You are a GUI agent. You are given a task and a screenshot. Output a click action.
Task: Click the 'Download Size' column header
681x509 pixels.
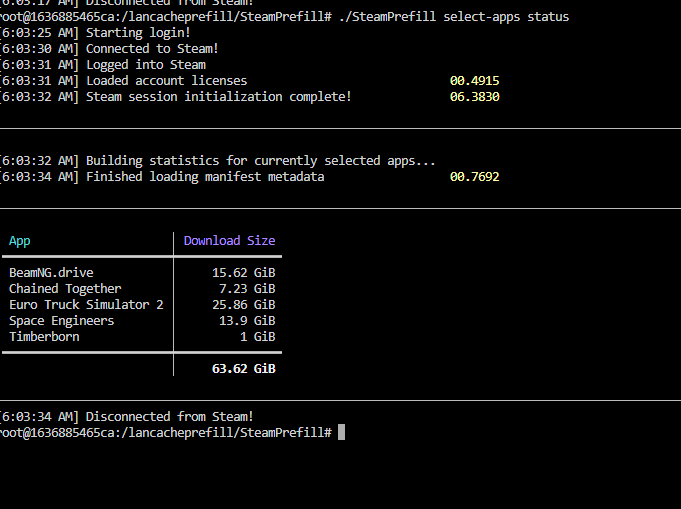pos(229,241)
